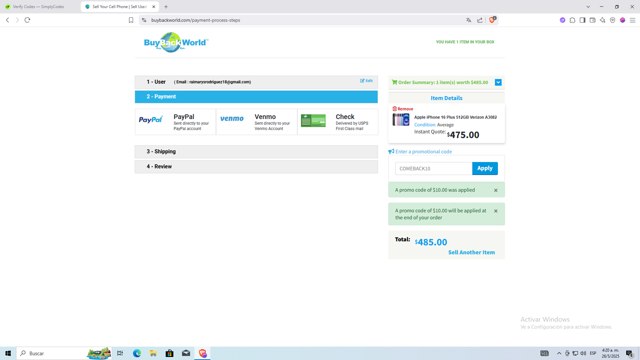
Task: Open the tab list dropdown arrow in the title bar
Action: [x=588, y=7]
